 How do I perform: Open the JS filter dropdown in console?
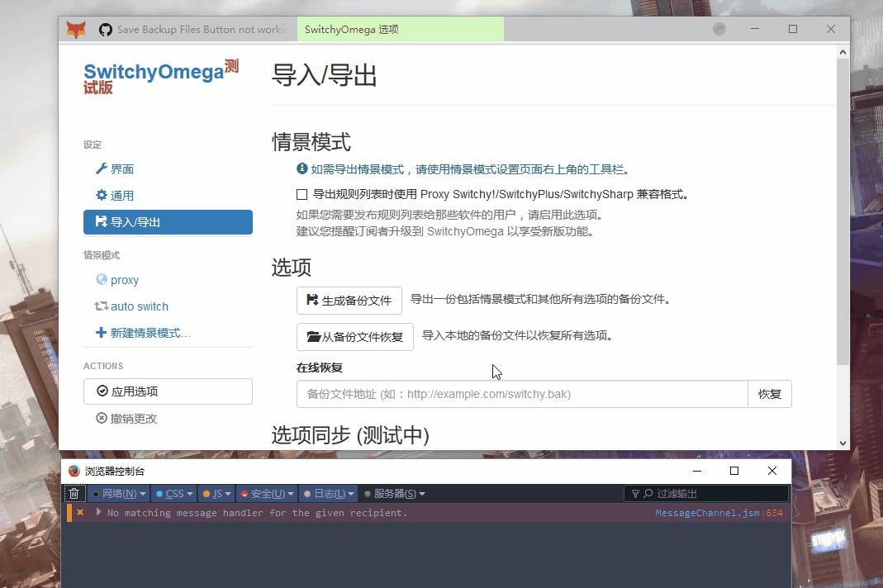pos(216,494)
